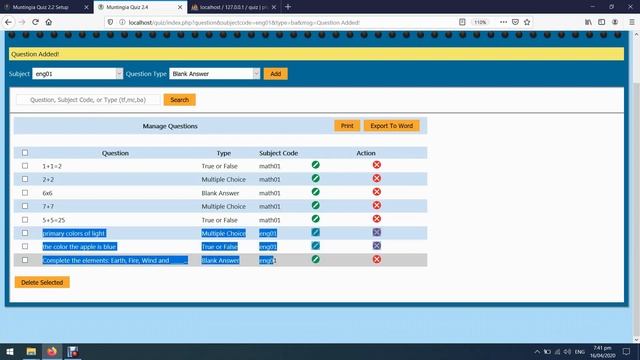
Task: Click the 110% zoom level indicator
Action: point(480,22)
